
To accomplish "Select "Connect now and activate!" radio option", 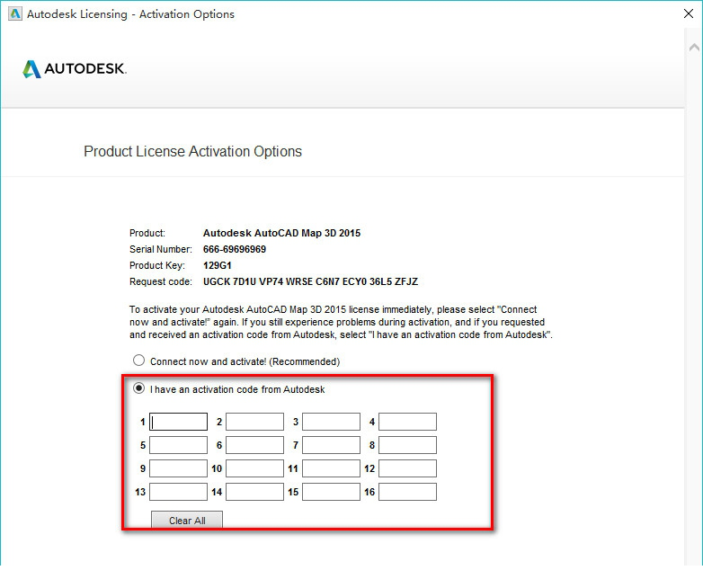I will (139, 361).
